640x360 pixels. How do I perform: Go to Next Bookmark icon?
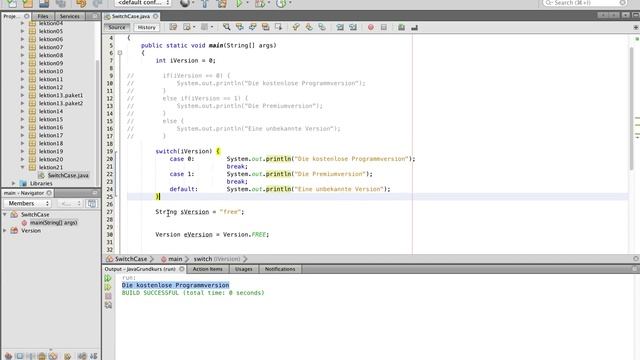pyautogui.click(x=309, y=27)
